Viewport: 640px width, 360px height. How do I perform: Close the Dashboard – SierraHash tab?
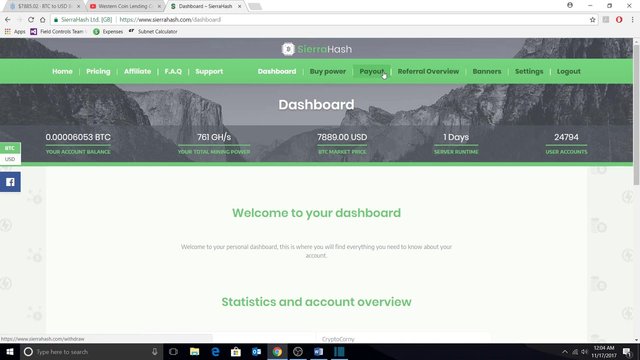(240, 6)
